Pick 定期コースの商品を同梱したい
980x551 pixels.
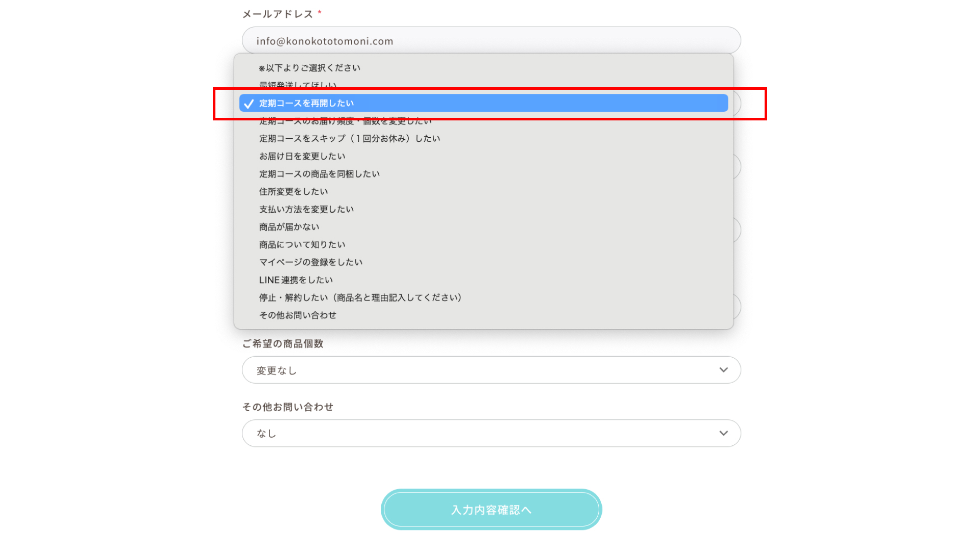point(483,174)
